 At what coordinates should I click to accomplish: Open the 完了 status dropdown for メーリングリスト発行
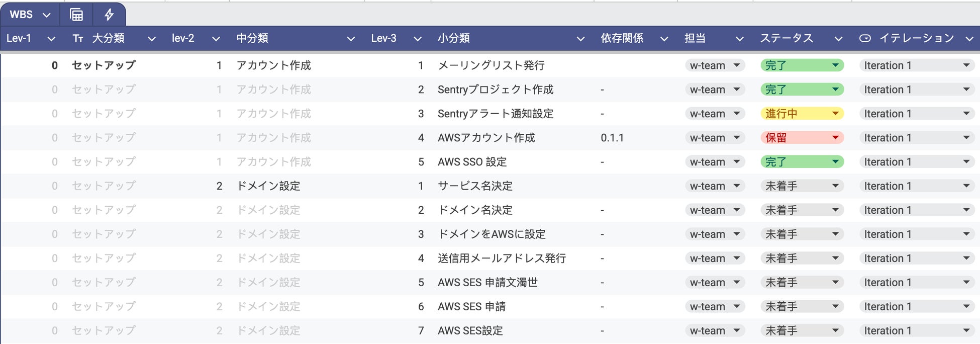click(x=835, y=65)
